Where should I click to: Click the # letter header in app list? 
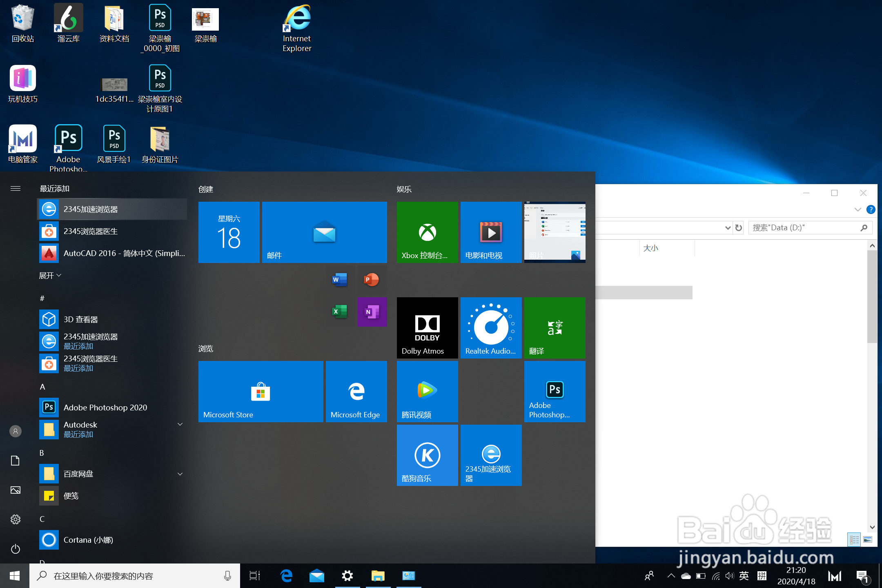tap(42, 298)
